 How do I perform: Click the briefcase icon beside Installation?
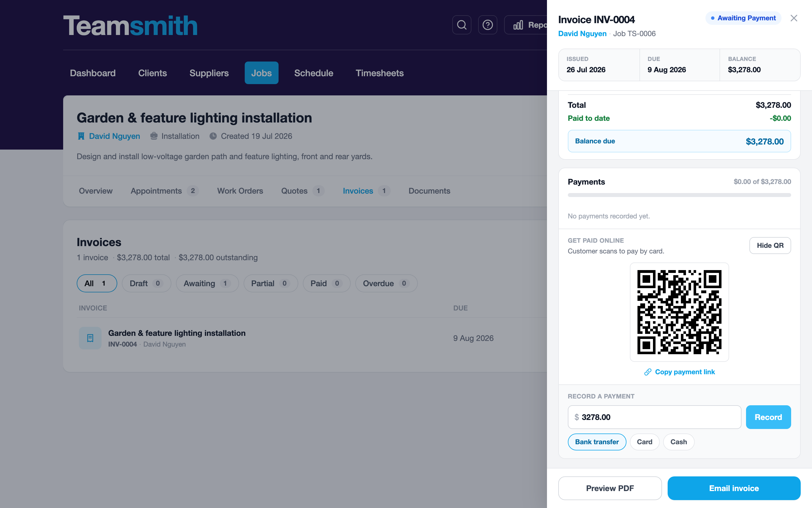[x=154, y=136]
